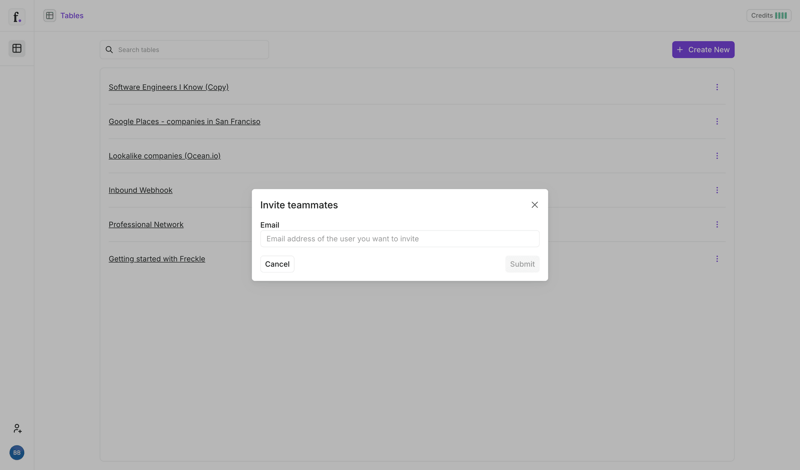This screenshot has width=800, height=470.
Task: Click the Create New button
Action: click(703, 50)
